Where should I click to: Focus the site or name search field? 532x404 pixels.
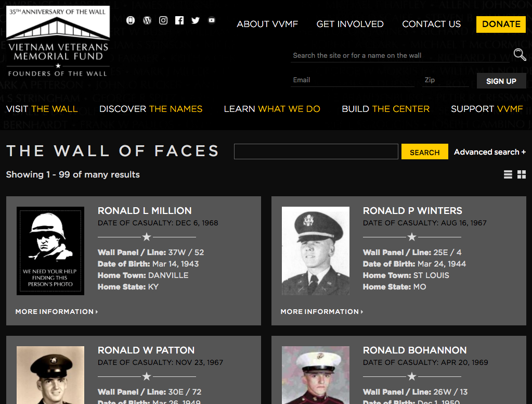400,55
